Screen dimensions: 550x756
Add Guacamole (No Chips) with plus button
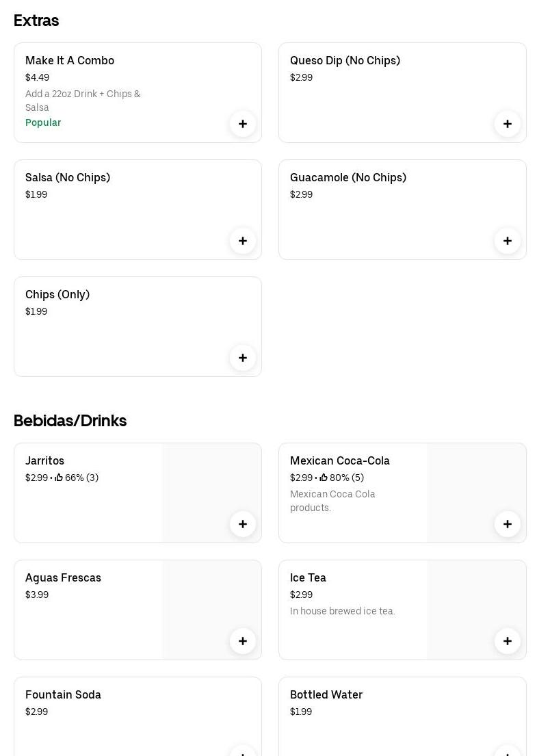point(508,241)
